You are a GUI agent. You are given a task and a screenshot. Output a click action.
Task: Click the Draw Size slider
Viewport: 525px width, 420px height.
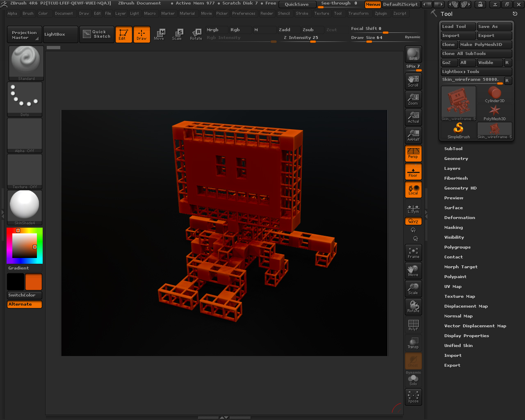[x=386, y=38]
